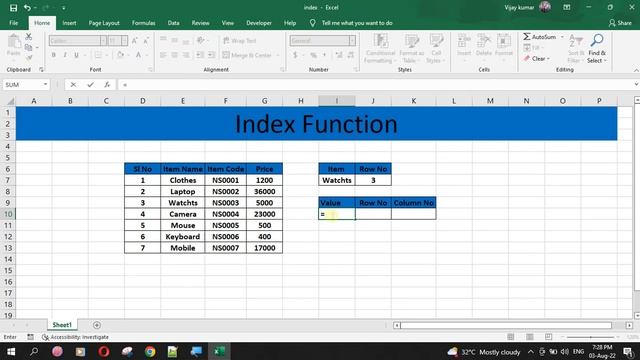Click Conditional Formatting icon
This screenshot has height=360, width=640.
[380, 41]
